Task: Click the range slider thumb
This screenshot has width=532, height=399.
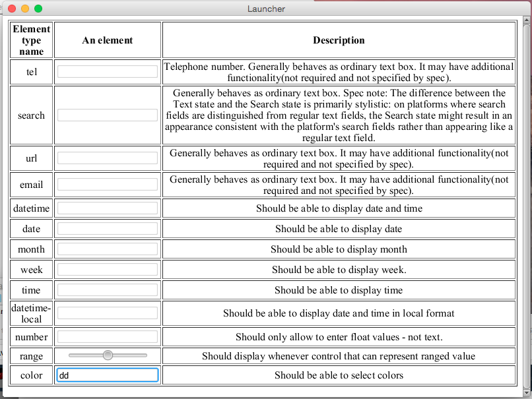Action: [108, 355]
